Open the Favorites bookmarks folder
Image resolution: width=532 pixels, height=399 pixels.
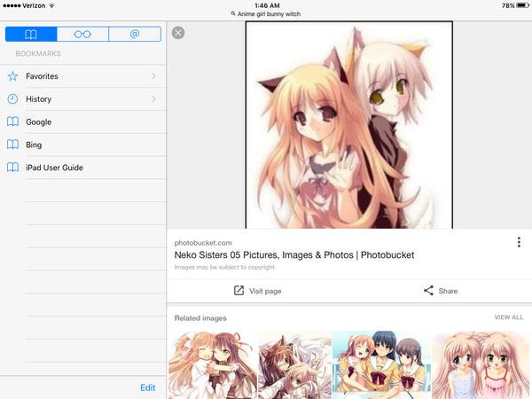tap(83, 76)
